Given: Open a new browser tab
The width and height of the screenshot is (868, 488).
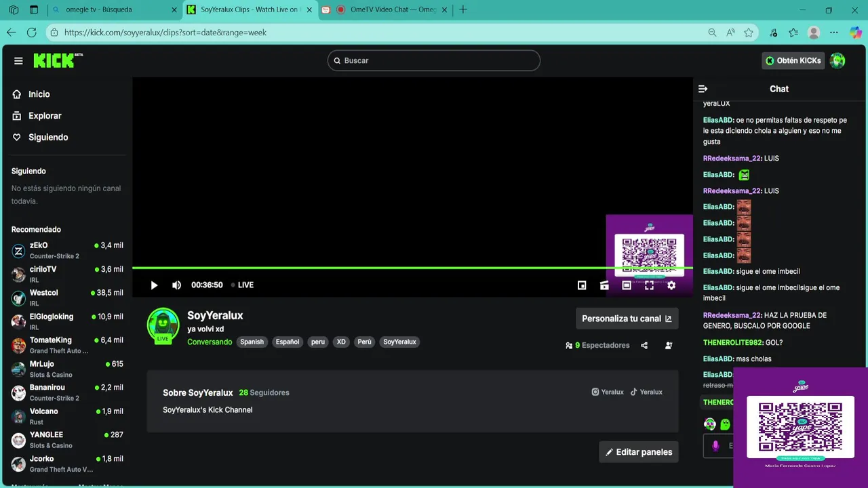Looking at the screenshot, I should tap(463, 9).
